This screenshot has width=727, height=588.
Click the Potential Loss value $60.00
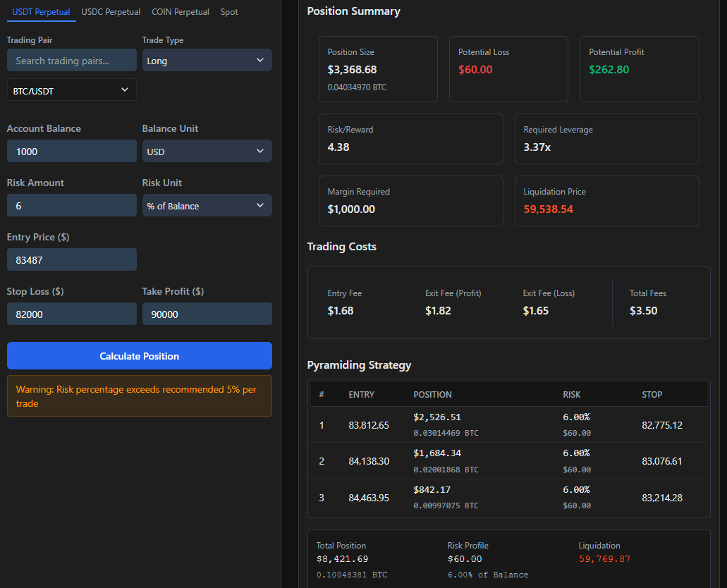475,70
